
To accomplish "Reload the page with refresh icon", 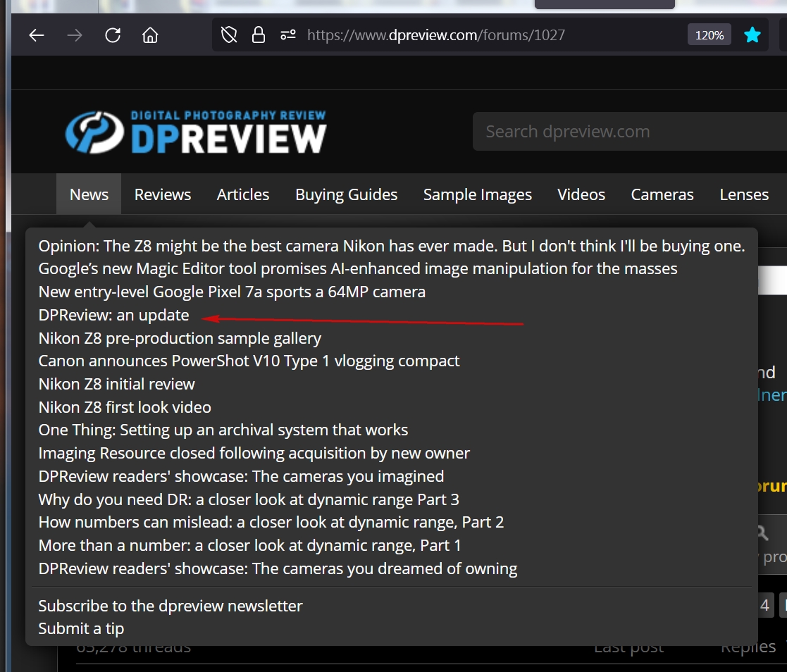I will click(113, 35).
